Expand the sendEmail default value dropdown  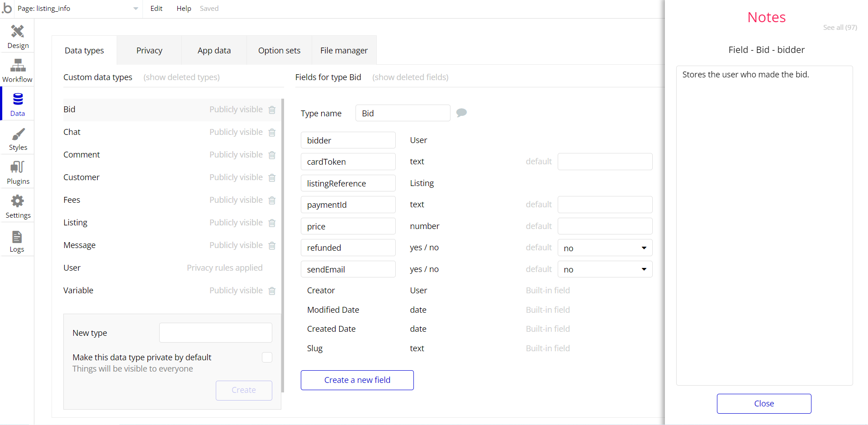(605, 269)
